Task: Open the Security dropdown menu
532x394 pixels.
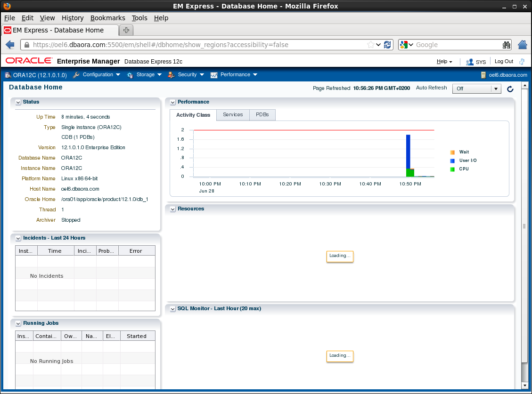Action: tap(191, 74)
